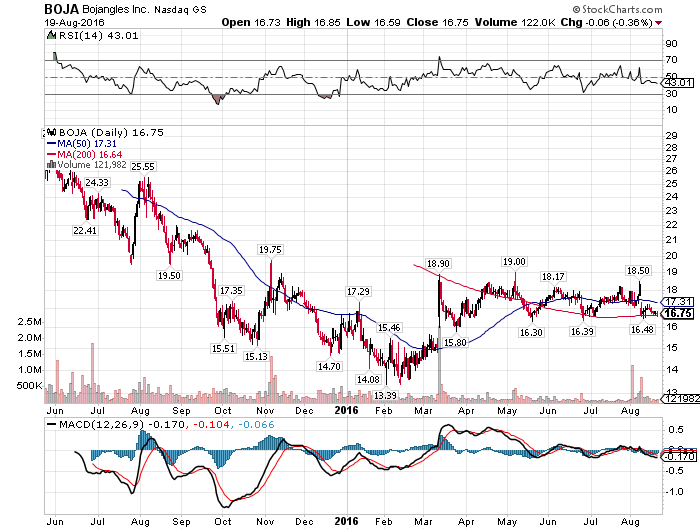The width and height of the screenshot is (700, 530).
Task: Click the BOJA ticker symbol title
Action: pos(62,9)
